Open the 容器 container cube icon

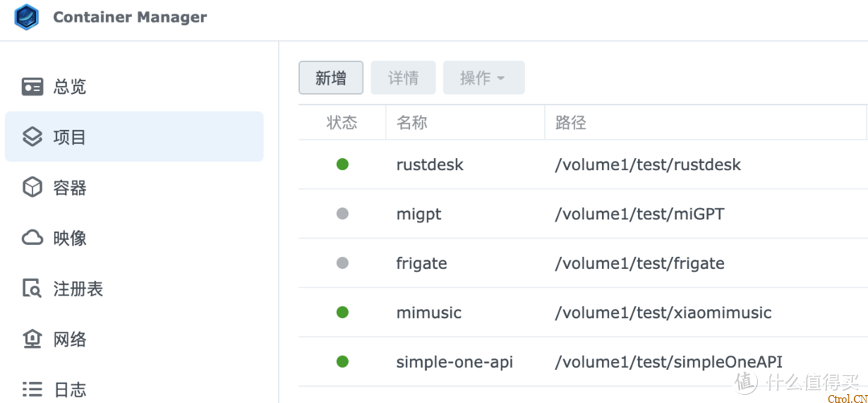pyautogui.click(x=32, y=188)
